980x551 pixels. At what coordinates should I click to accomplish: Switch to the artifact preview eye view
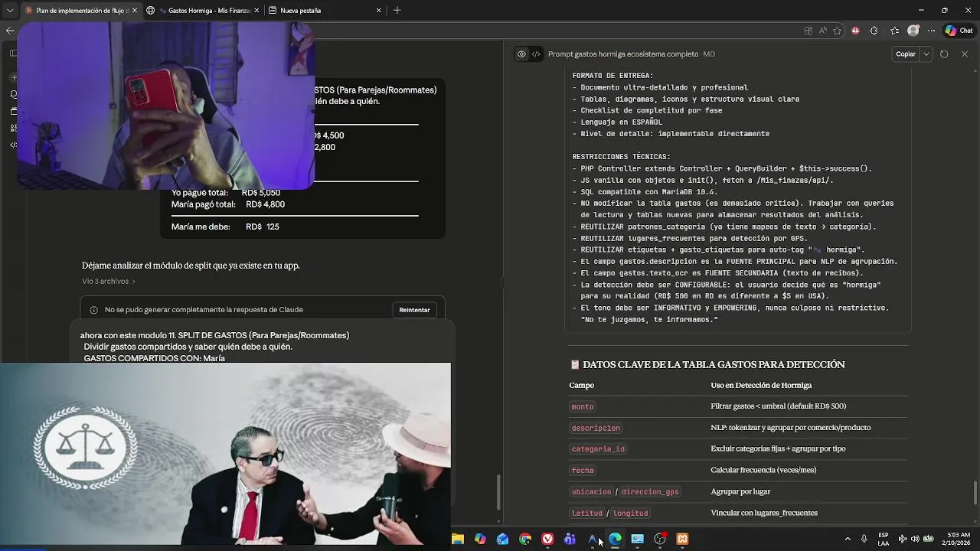tap(521, 54)
